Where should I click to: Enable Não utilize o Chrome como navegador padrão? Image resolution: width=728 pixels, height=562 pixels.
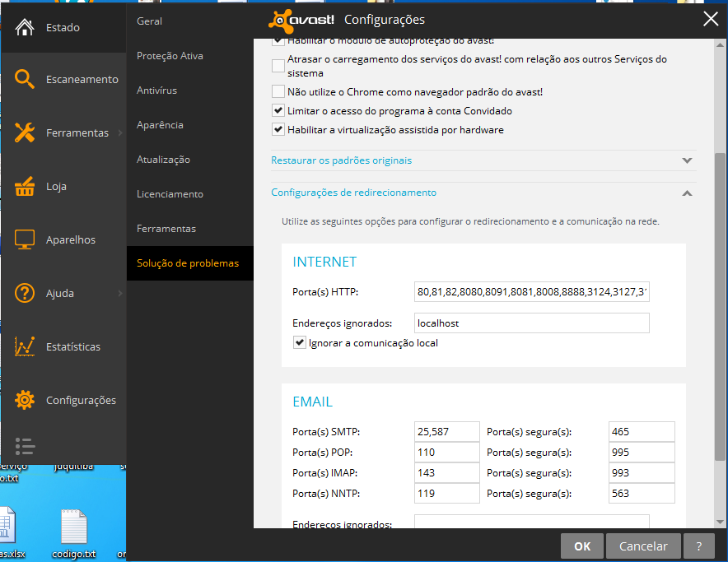pyautogui.click(x=278, y=92)
